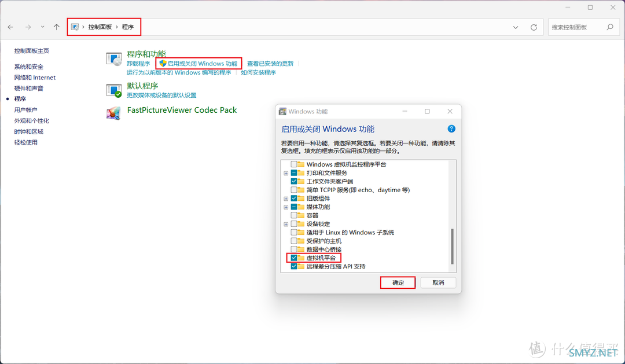Image resolution: width=625 pixels, height=364 pixels.
Task: Go up one level with up arrow
Action: (57, 27)
